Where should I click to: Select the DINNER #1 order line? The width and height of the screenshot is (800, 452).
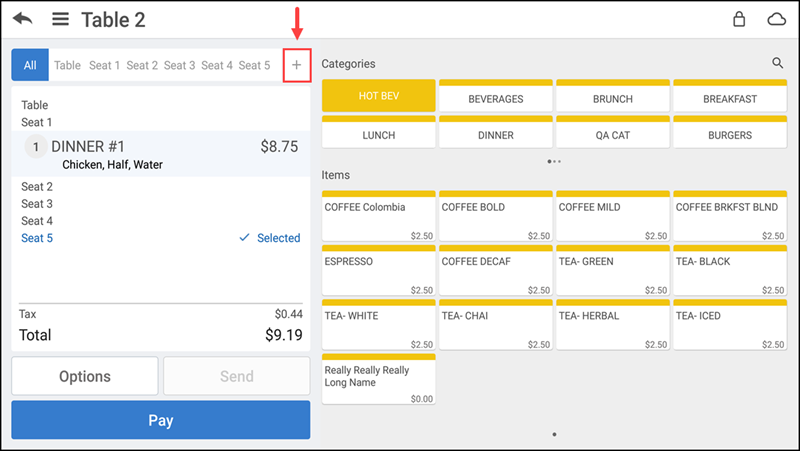tap(161, 154)
